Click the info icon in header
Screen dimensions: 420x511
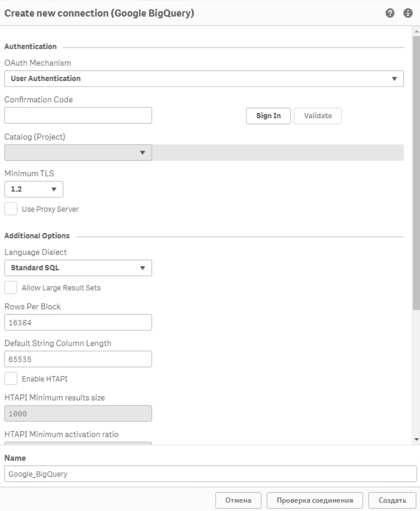[x=408, y=13]
